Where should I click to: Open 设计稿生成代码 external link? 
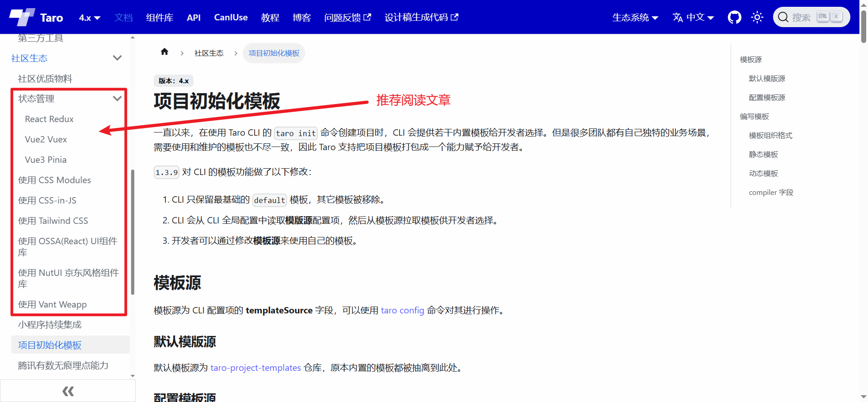click(x=421, y=17)
